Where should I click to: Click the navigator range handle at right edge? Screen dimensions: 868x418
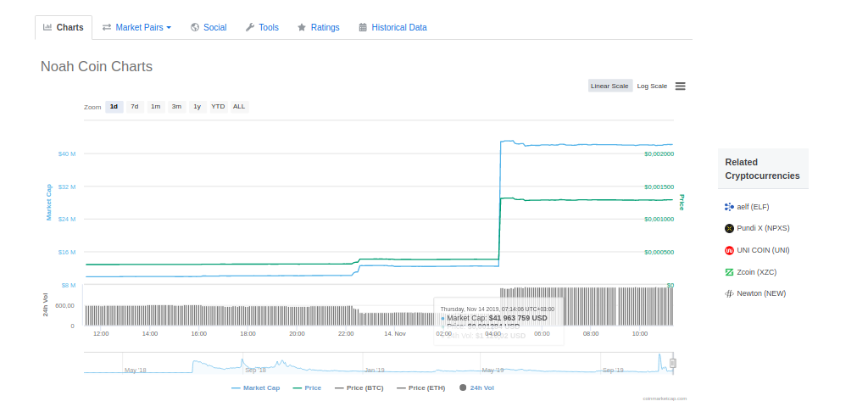click(x=673, y=363)
